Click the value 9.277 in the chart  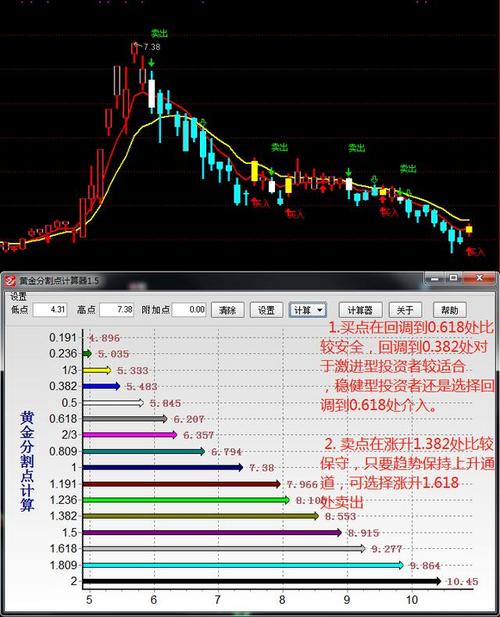pos(387,549)
